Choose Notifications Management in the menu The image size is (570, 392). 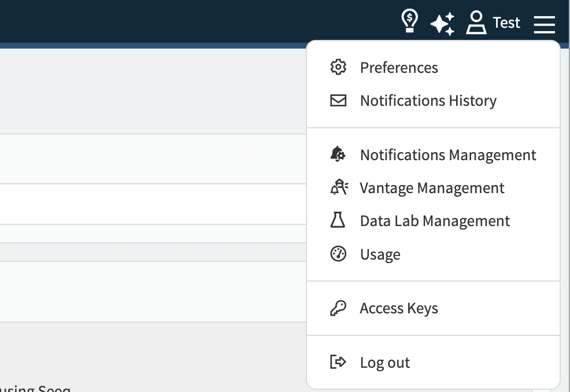pos(448,156)
